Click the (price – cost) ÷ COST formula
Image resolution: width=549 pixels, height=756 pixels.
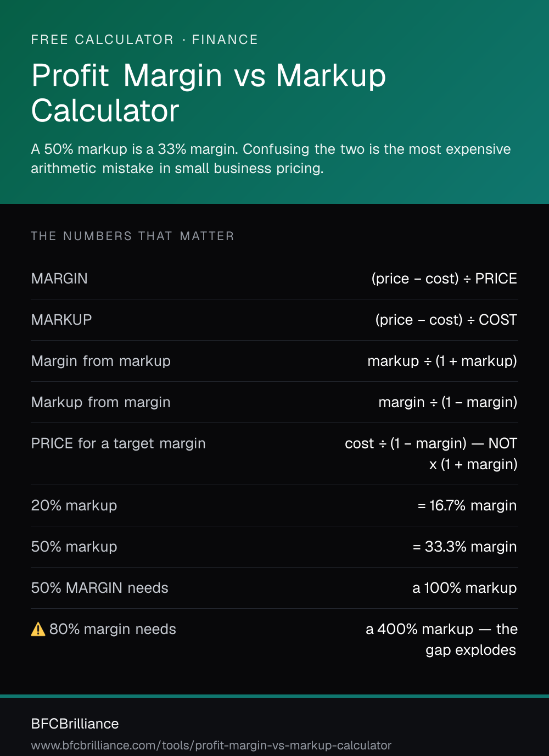coord(446,320)
